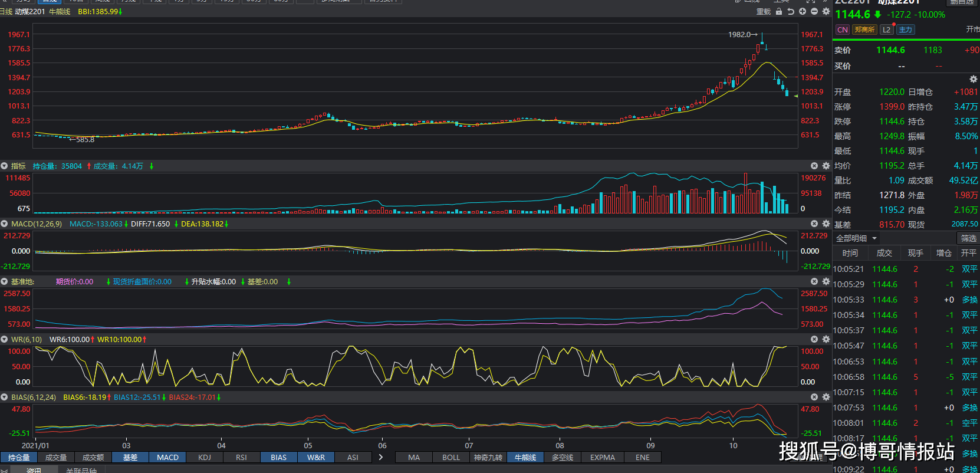980x473 pixels.
Task: Click the lock icon above the main chart
Action: tap(779, 12)
